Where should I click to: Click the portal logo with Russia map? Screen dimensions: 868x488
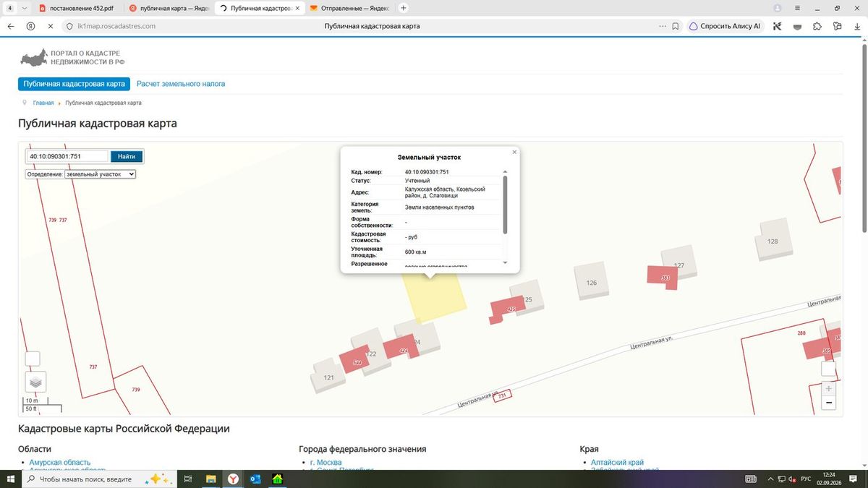73,58
